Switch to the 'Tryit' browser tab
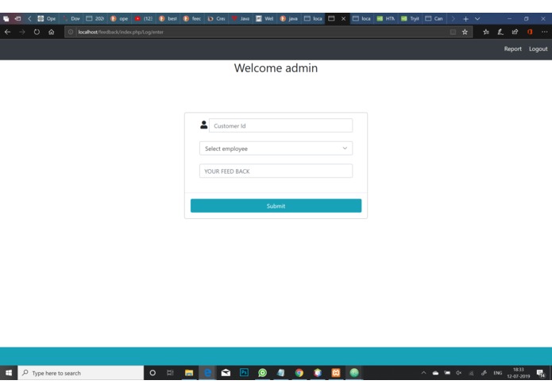This screenshot has height=392, width=552. 411,18
